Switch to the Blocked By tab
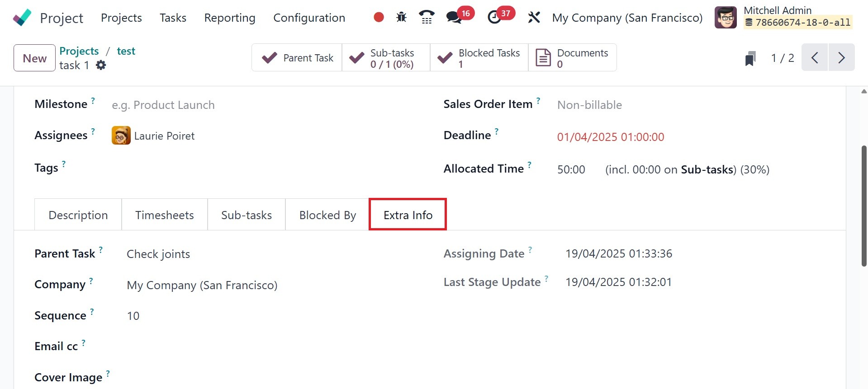 click(327, 215)
